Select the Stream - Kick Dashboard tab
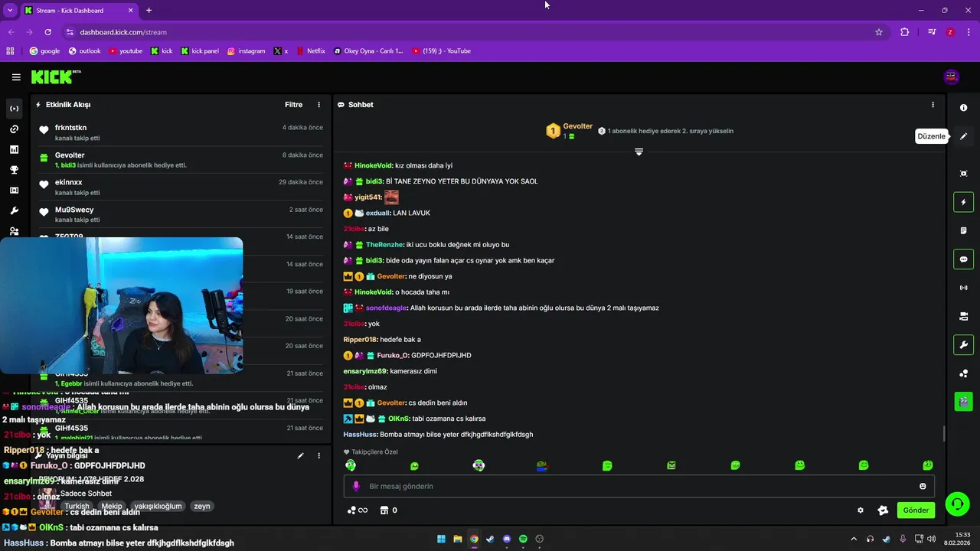Viewport: 980px width, 551px height. tap(78, 11)
